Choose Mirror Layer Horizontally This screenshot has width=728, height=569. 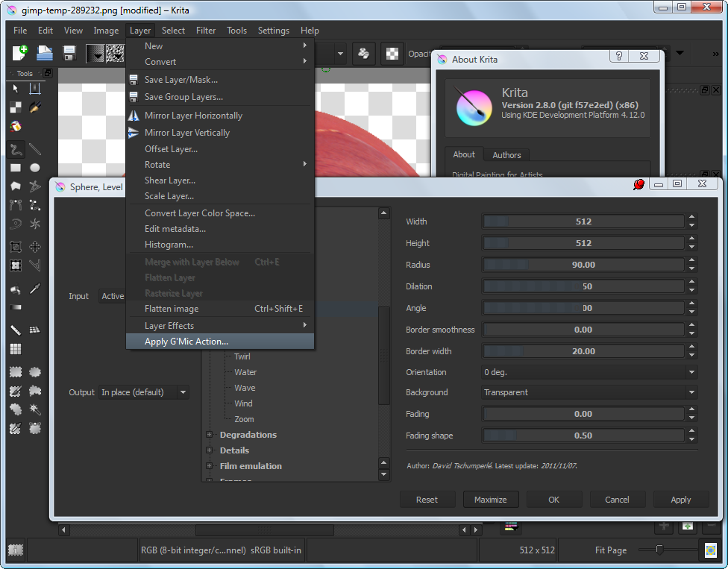click(220, 116)
